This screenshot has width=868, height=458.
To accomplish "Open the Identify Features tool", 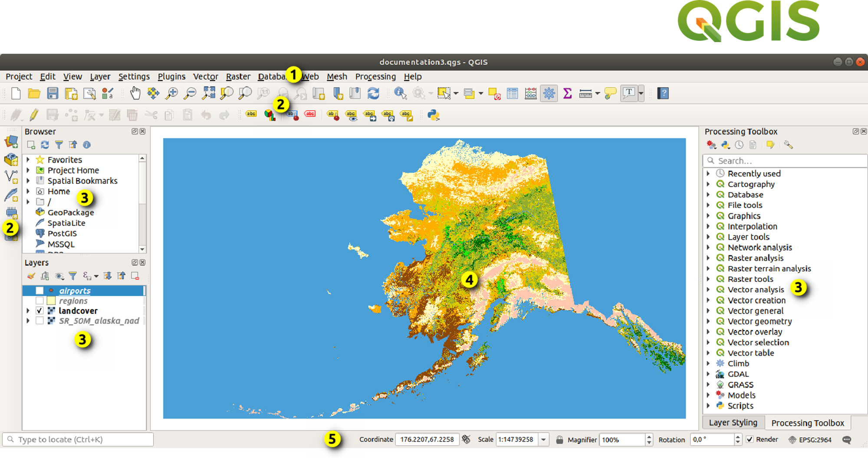I will (x=400, y=93).
